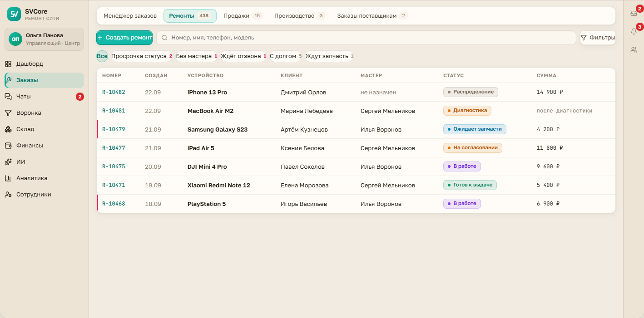Open notifications bell with badge 3
The width and height of the screenshot is (644, 318).
pyautogui.click(x=634, y=31)
